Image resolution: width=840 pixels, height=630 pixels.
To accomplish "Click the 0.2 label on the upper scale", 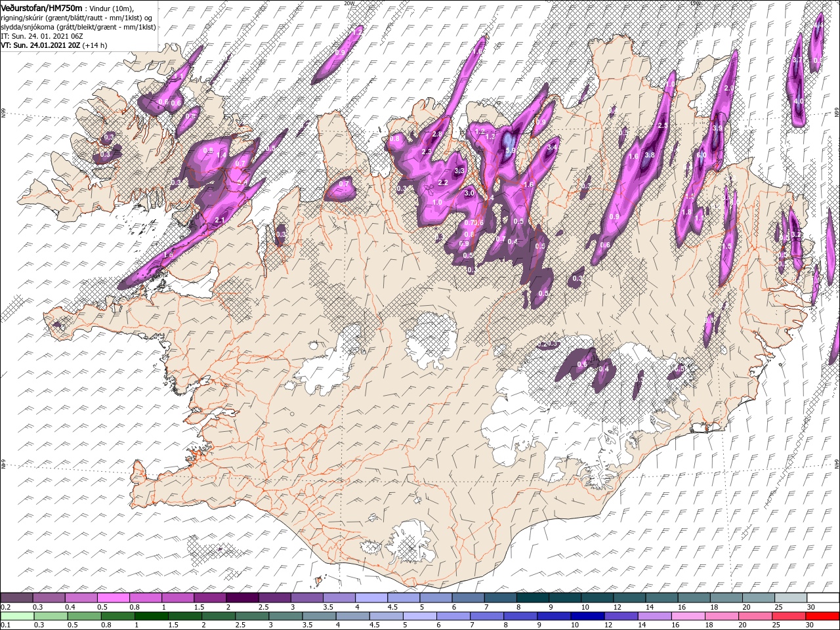I will (5, 607).
